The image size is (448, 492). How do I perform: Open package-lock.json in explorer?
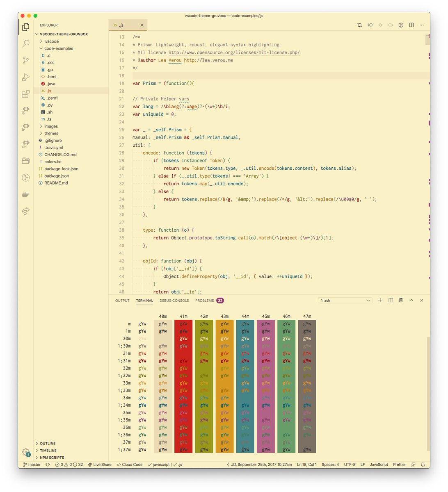[71, 169]
